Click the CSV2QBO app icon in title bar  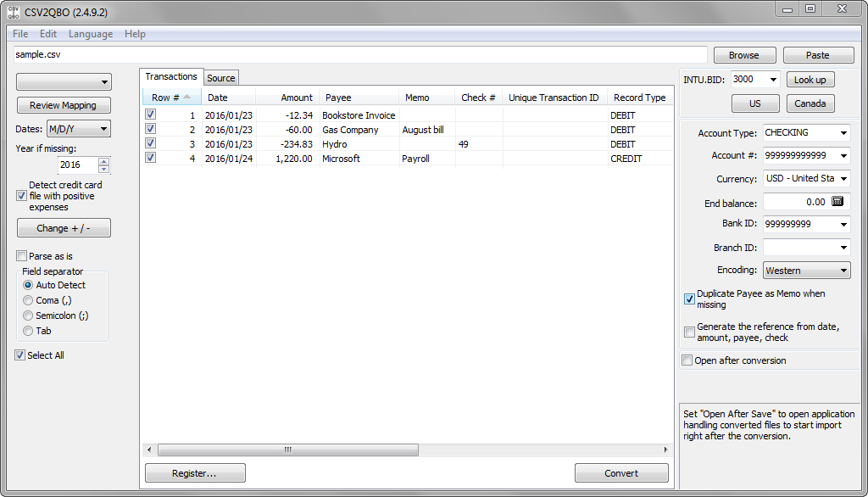pos(14,12)
